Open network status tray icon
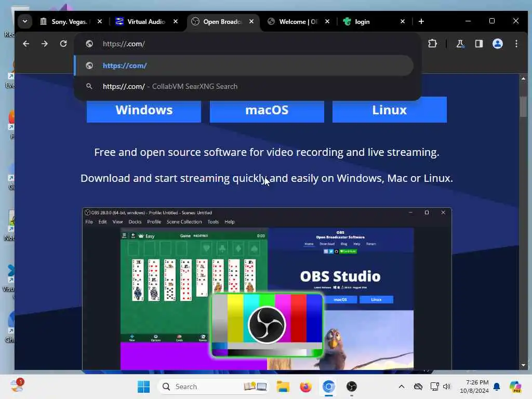Image resolution: width=532 pixels, height=399 pixels. coord(434,387)
